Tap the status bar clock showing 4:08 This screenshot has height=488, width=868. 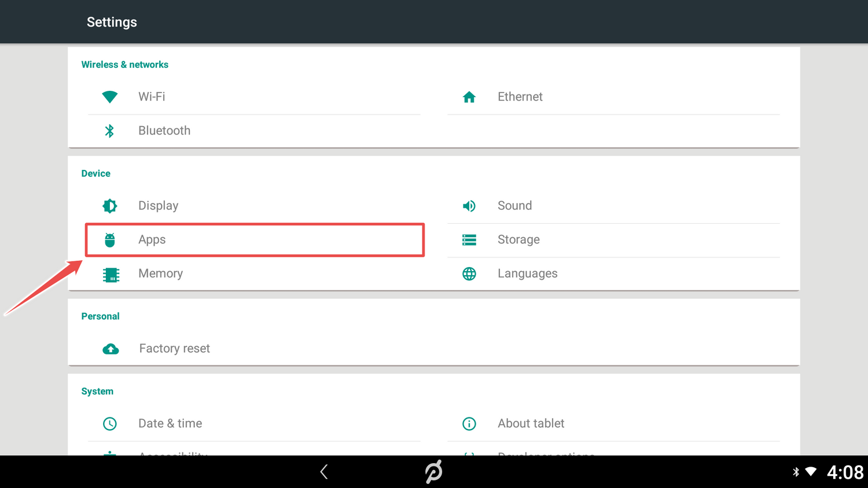click(845, 472)
